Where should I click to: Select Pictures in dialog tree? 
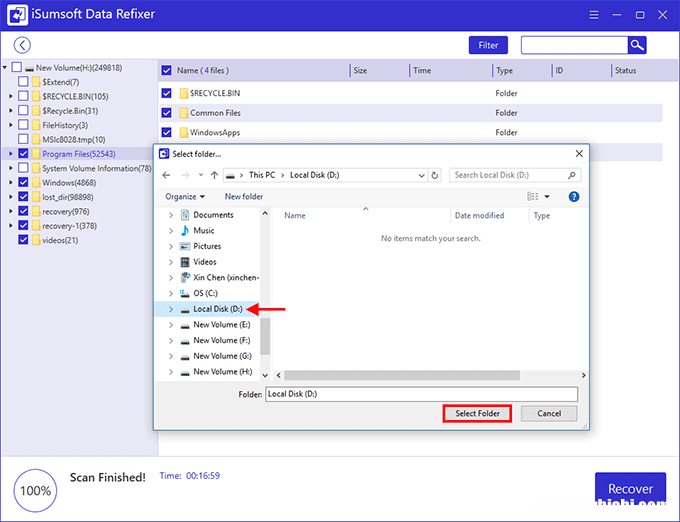[207, 246]
